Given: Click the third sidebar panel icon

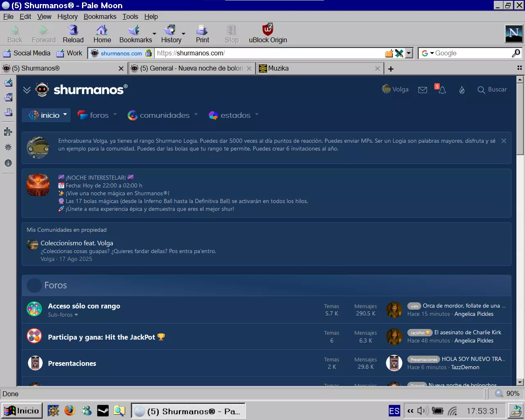Looking at the screenshot, I should [8, 112].
